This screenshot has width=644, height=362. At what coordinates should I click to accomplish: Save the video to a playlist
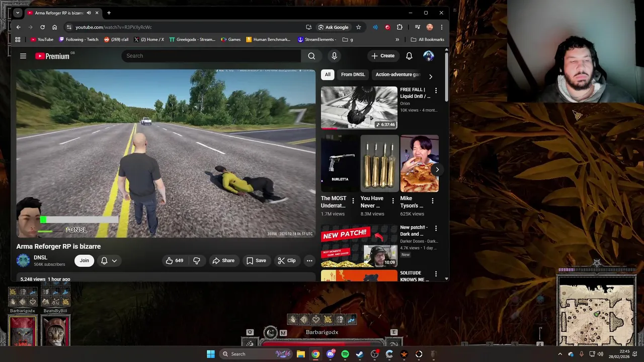click(x=256, y=260)
